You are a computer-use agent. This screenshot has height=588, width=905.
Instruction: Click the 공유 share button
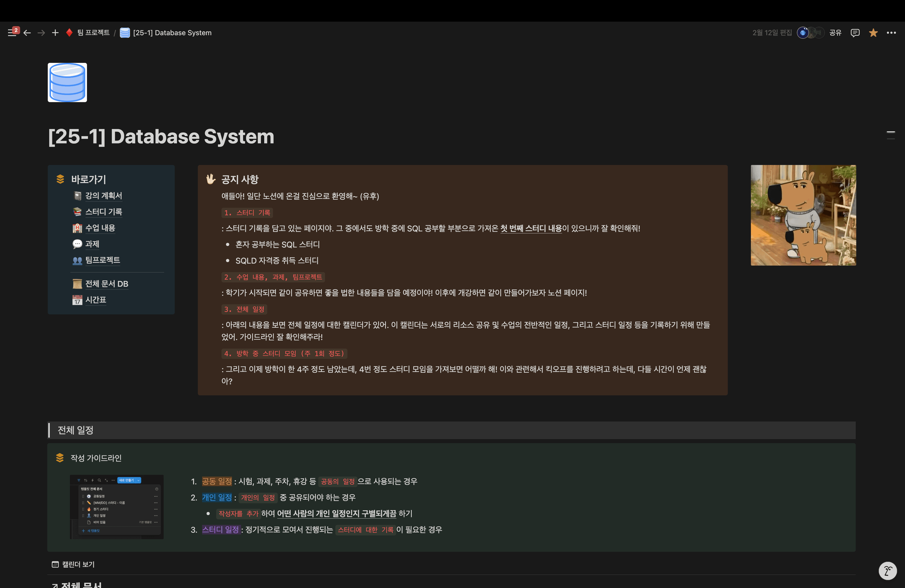[x=835, y=33]
